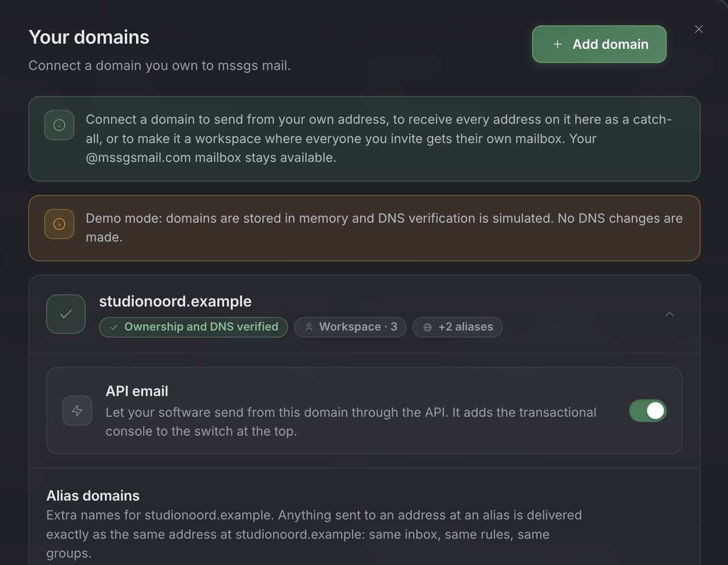The height and width of the screenshot is (565, 728).
Task: Click the plus icon in Add domain
Action: coord(558,44)
